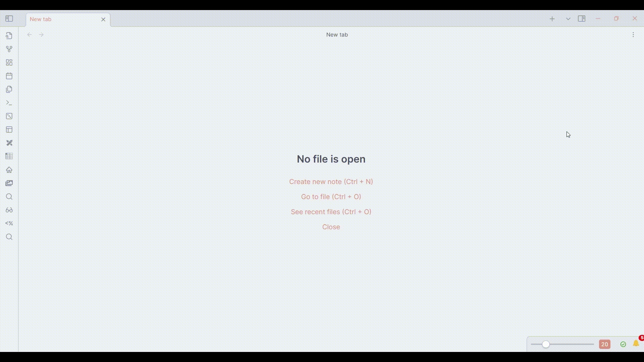Toggle the left sidebar visibility
The image size is (644, 362).
(9, 18)
